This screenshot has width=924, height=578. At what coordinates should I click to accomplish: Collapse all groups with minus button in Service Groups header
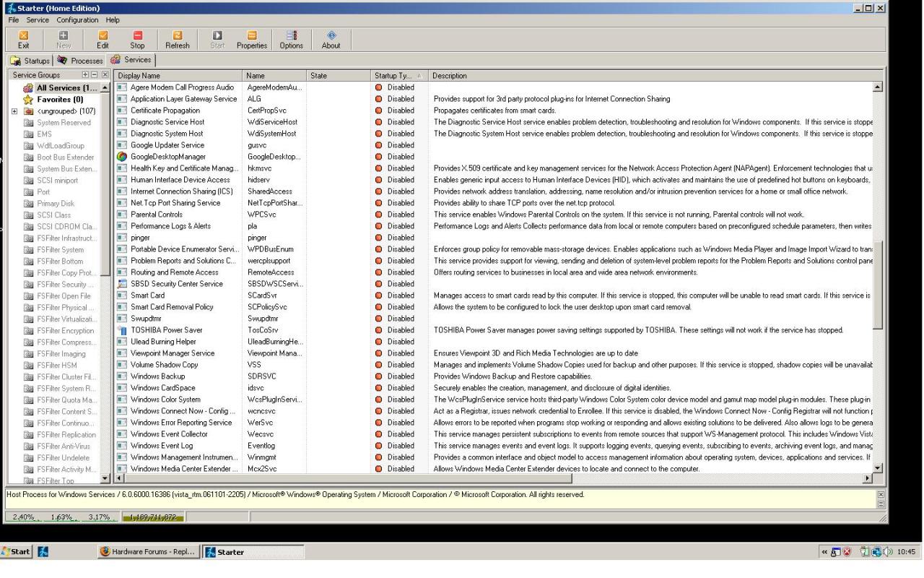click(95, 75)
